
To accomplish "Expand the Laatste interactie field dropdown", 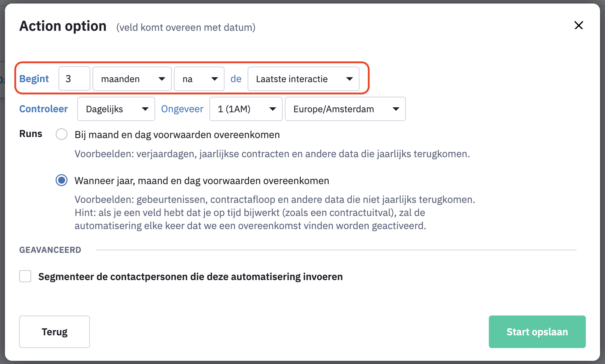I will [304, 79].
